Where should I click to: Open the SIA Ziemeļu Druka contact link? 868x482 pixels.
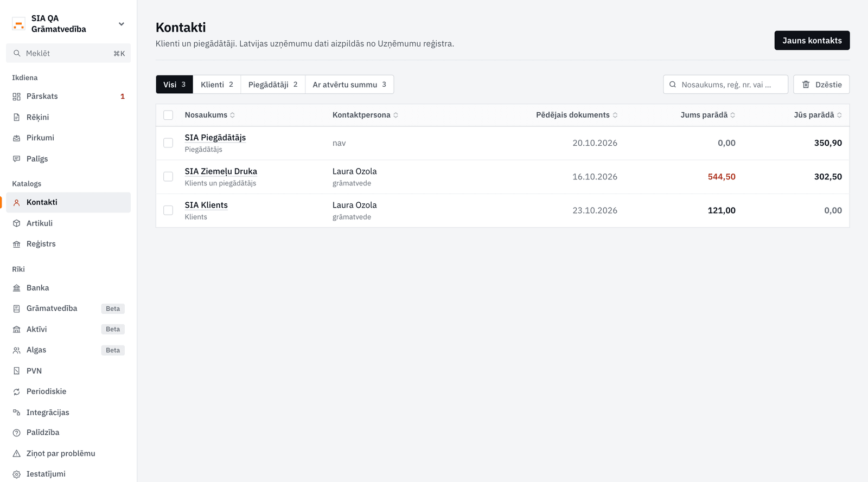[x=221, y=171]
